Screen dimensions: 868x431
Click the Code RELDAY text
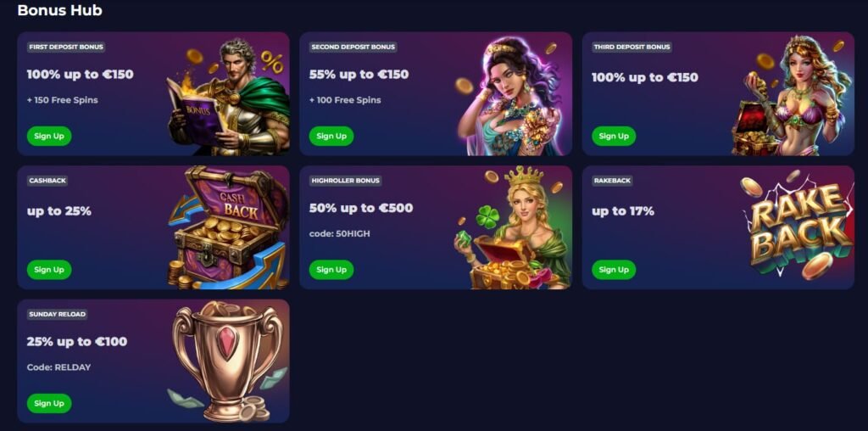tap(58, 367)
